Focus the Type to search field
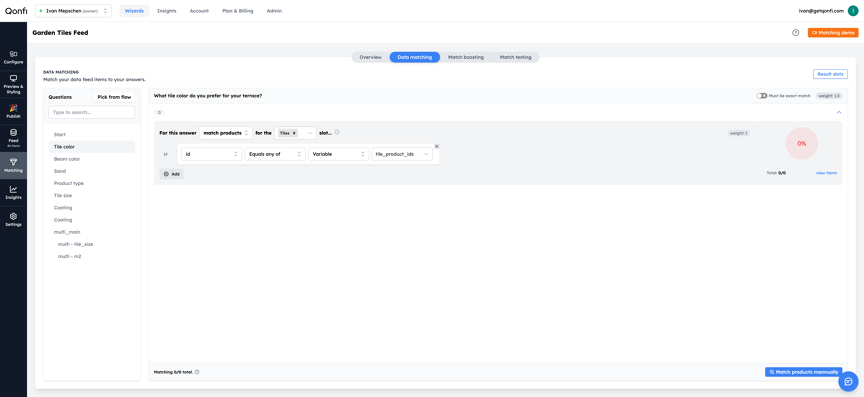The image size is (864, 397). [x=91, y=112]
